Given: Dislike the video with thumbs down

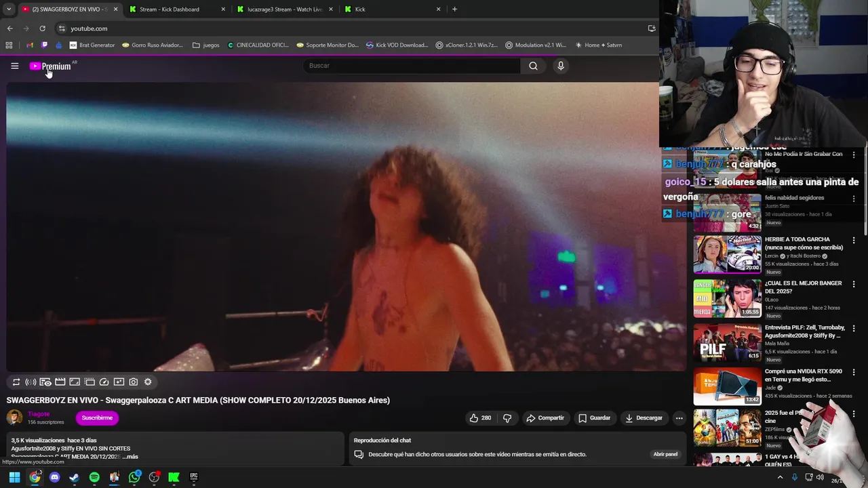Looking at the screenshot, I should [x=507, y=418].
